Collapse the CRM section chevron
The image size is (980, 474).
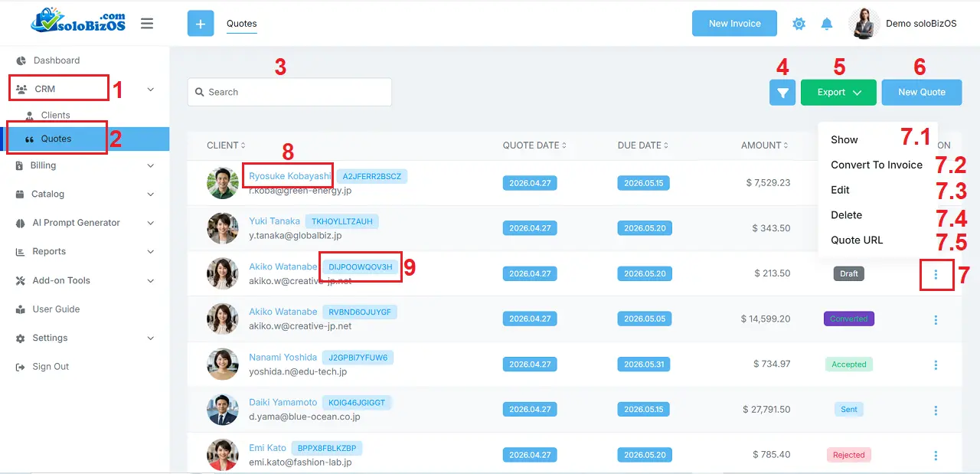point(151,90)
